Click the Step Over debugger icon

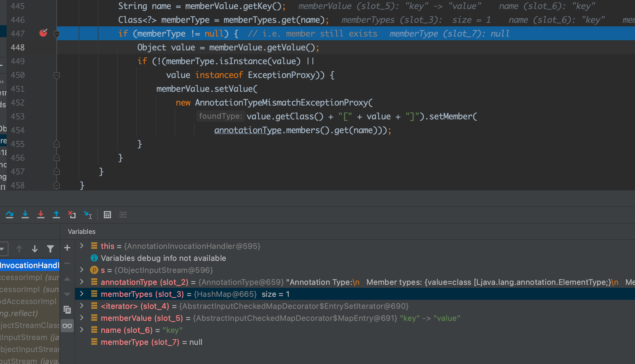[10, 215]
